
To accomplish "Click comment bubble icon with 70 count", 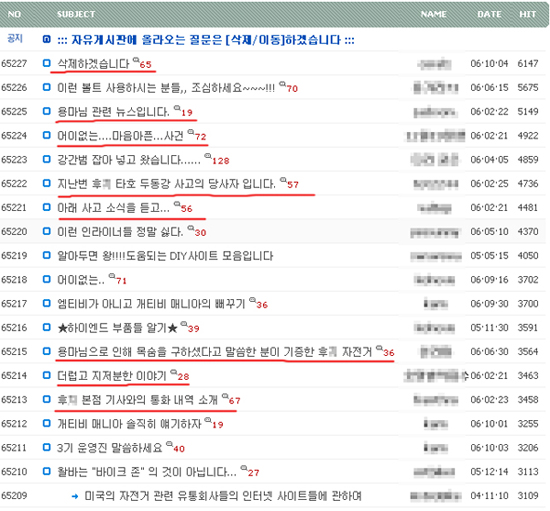I will [282, 83].
